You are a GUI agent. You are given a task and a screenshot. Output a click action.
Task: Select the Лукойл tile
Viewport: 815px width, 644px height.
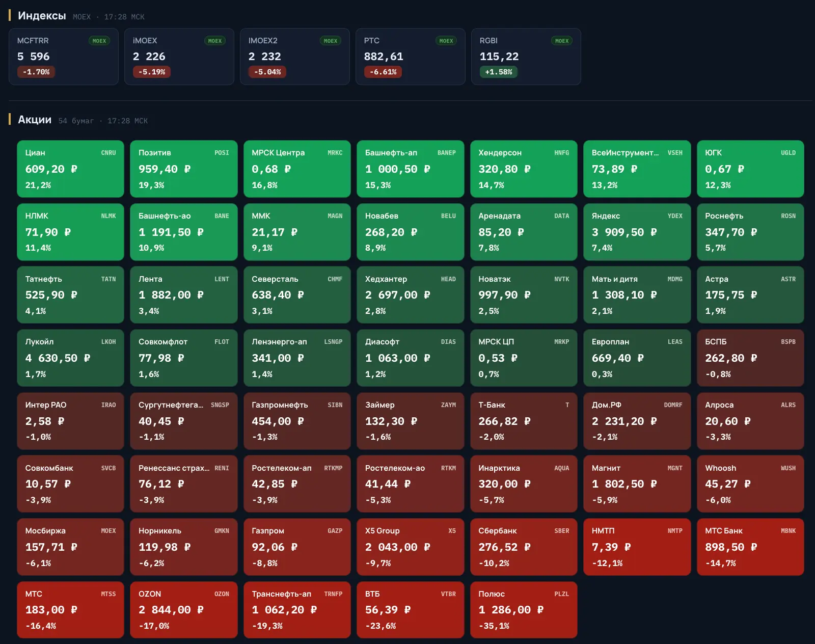pyautogui.click(x=71, y=358)
